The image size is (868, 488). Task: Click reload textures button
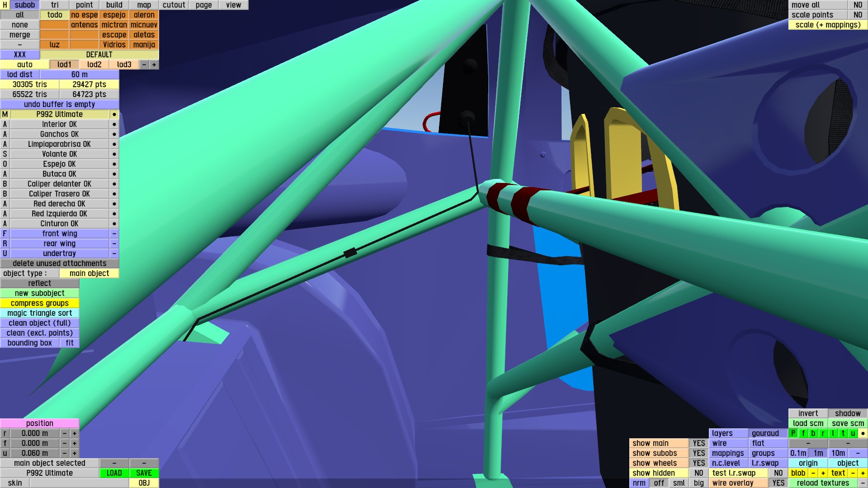pyautogui.click(x=823, y=483)
